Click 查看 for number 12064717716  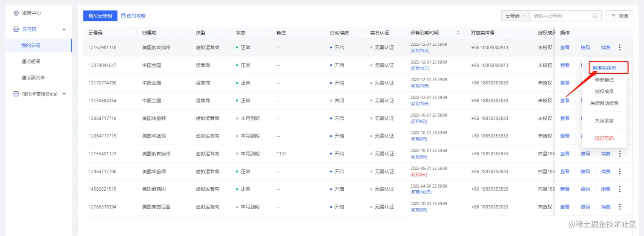(565, 118)
